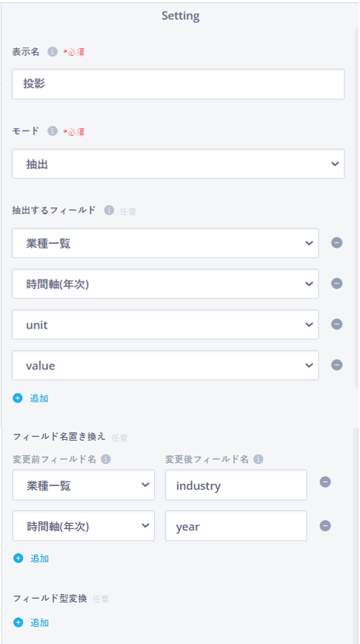
Task: Click the 表示名 input containing 投影
Action: tap(178, 84)
